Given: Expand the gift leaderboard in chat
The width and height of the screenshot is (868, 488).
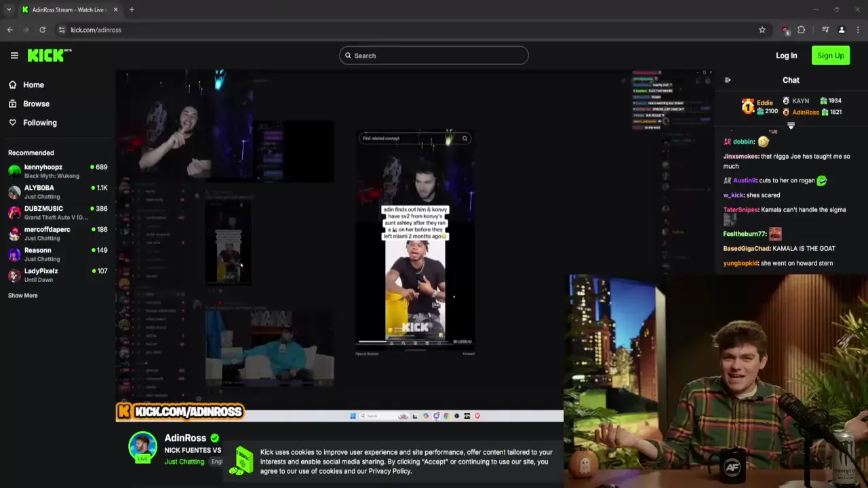Looking at the screenshot, I should point(791,125).
